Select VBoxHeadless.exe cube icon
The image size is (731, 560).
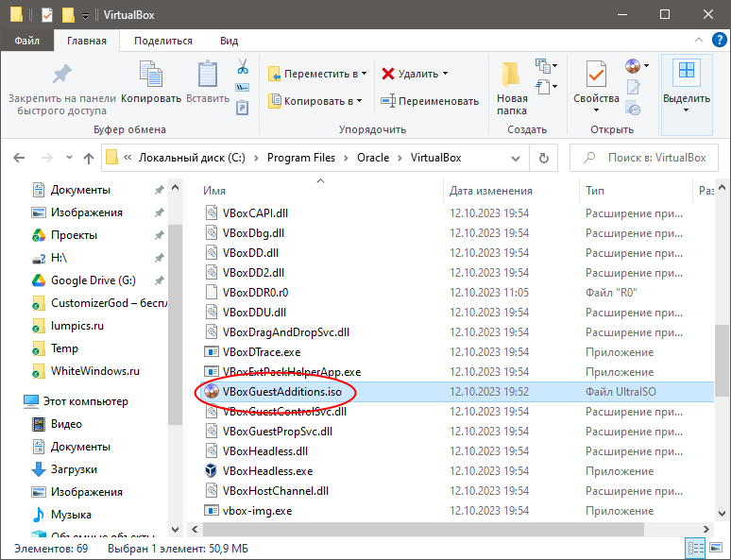[x=212, y=471]
